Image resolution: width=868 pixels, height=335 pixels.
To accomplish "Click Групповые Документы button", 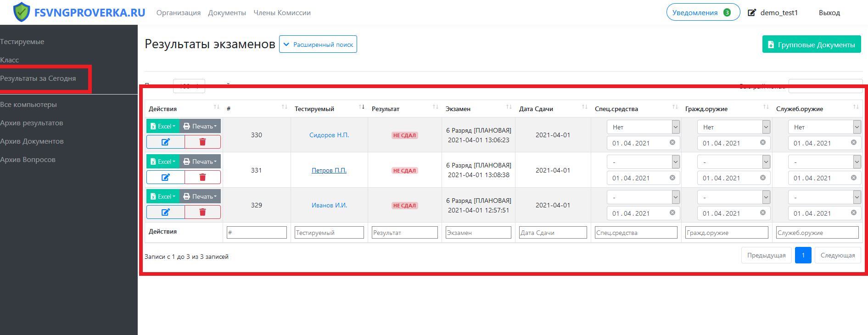I will tap(811, 45).
